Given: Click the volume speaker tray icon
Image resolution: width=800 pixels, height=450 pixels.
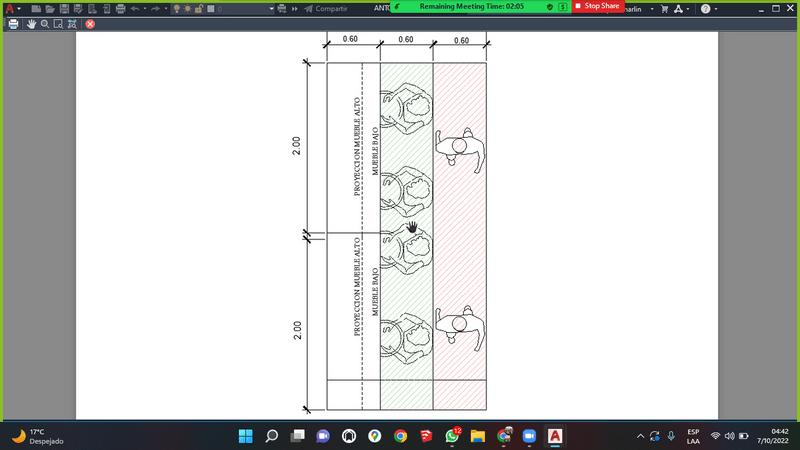Looking at the screenshot, I should (x=730, y=436).
